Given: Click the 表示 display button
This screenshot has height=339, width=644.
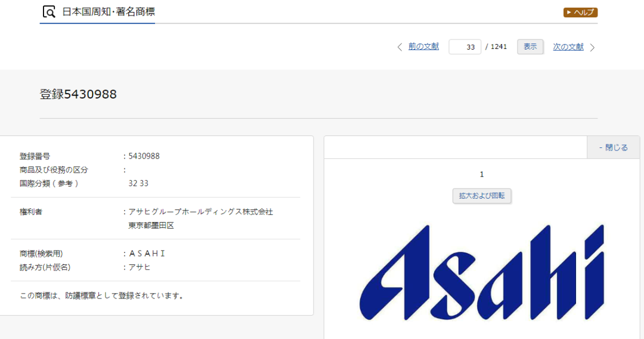Looking at the screenshot, I should (530, 47).
